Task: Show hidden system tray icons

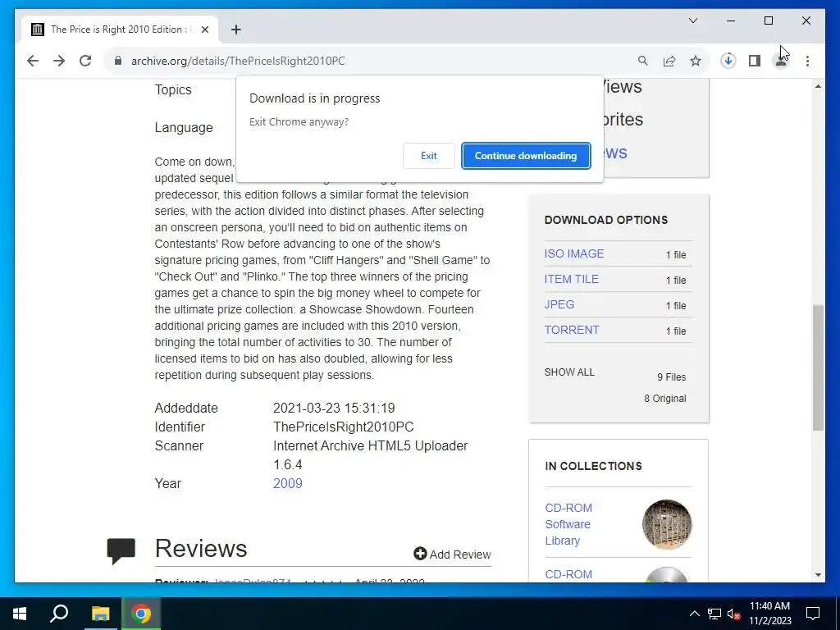Action: 694,614
